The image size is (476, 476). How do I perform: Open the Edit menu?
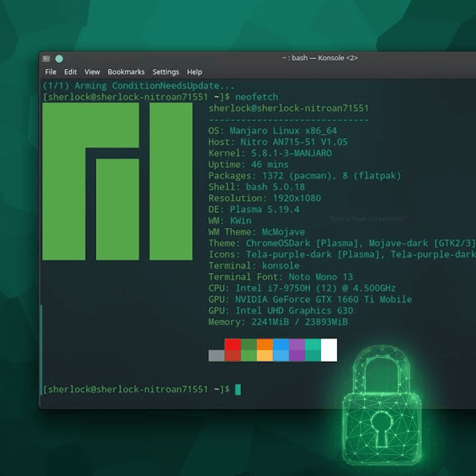coord(70,72)
